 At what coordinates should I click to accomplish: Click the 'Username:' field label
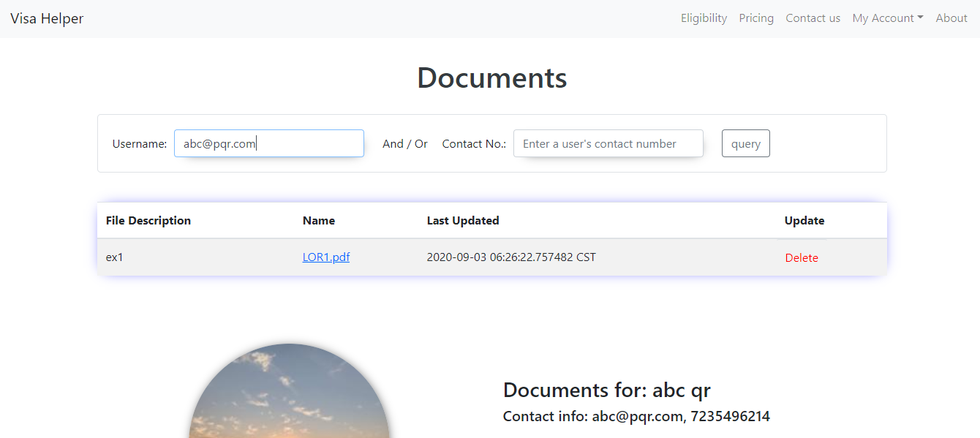(x=140, y=144)
